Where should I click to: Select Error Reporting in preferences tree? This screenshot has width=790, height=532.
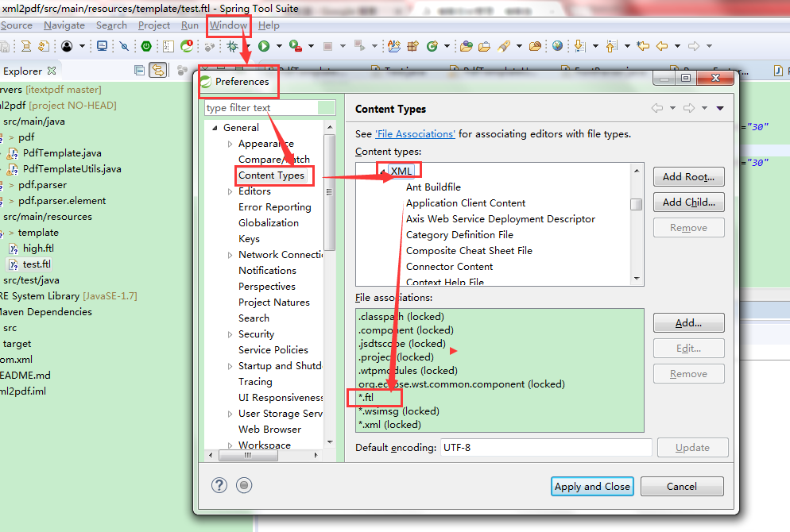point(274,207)
